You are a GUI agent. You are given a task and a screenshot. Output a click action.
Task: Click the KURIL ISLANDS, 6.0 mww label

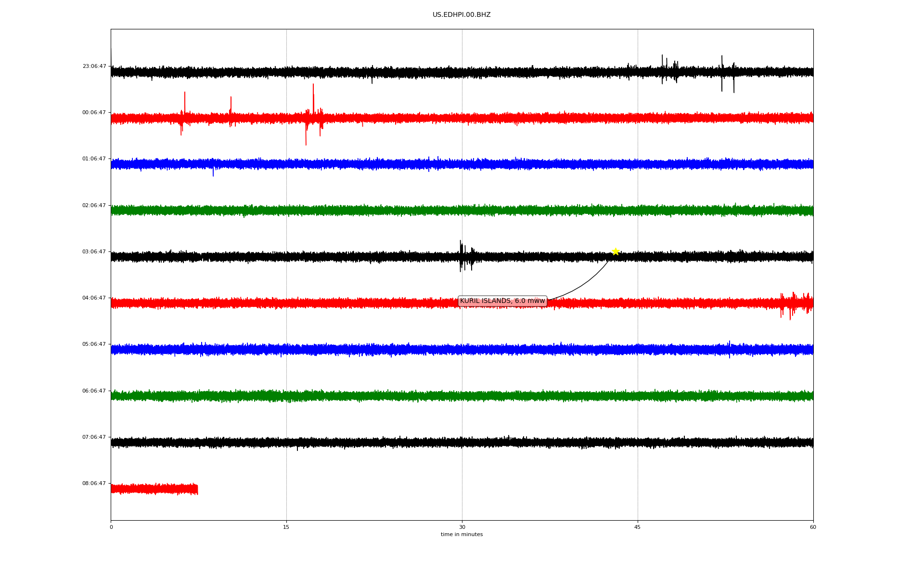[502, 301]
